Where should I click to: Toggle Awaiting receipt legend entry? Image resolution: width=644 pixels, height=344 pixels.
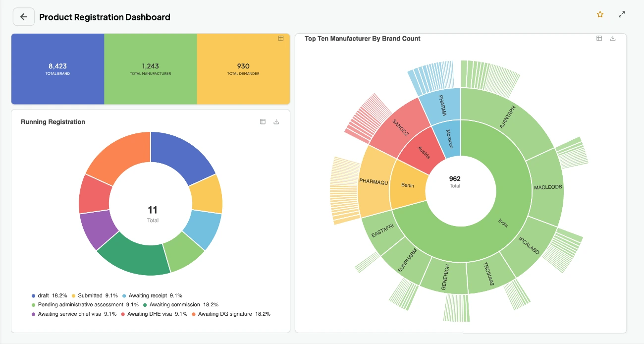[152, 295]
